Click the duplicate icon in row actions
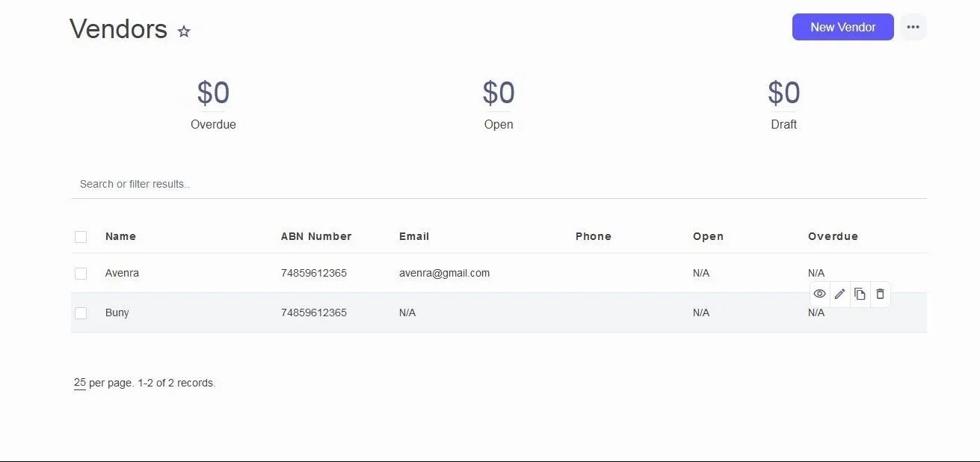The width and height of the screenshot is (980, 462). [x=860, y=294]
